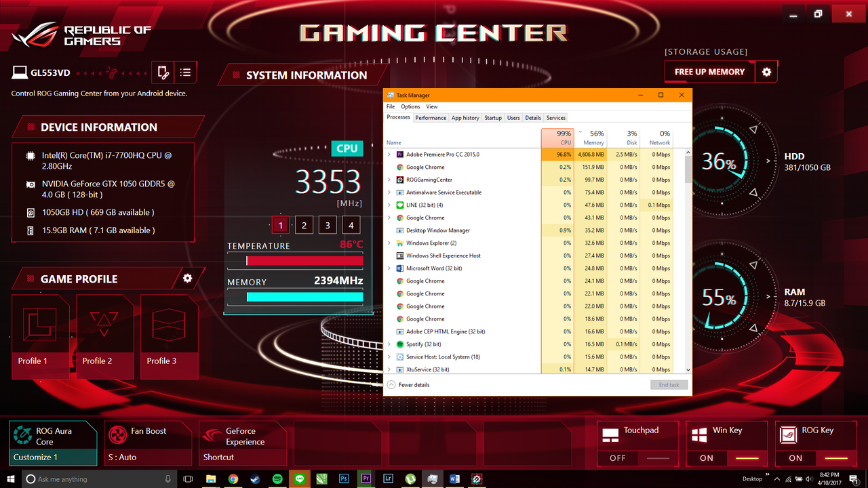
Task: Click the HDD 36% usage gauge
Action: (x=721, y=161)
